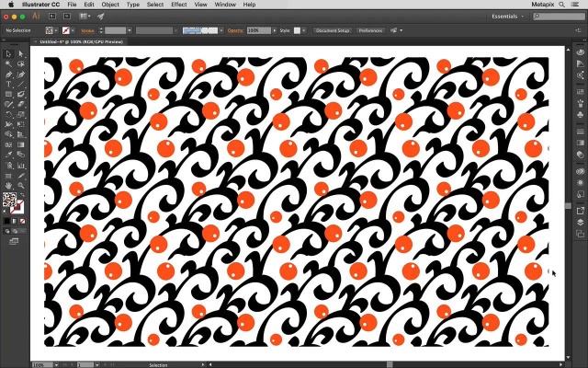
Task: Select the Free Transform tool
Action: 20,125
